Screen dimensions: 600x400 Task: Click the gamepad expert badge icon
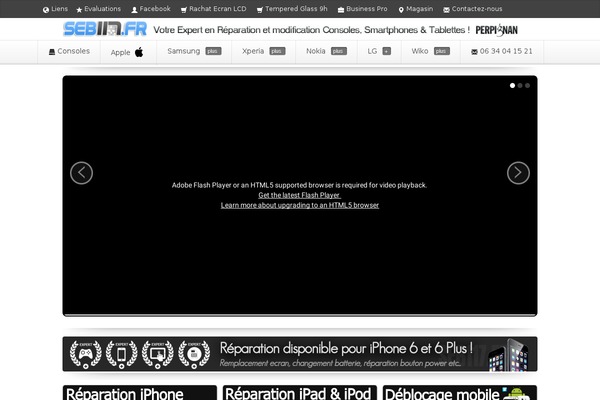click(86, 354)
